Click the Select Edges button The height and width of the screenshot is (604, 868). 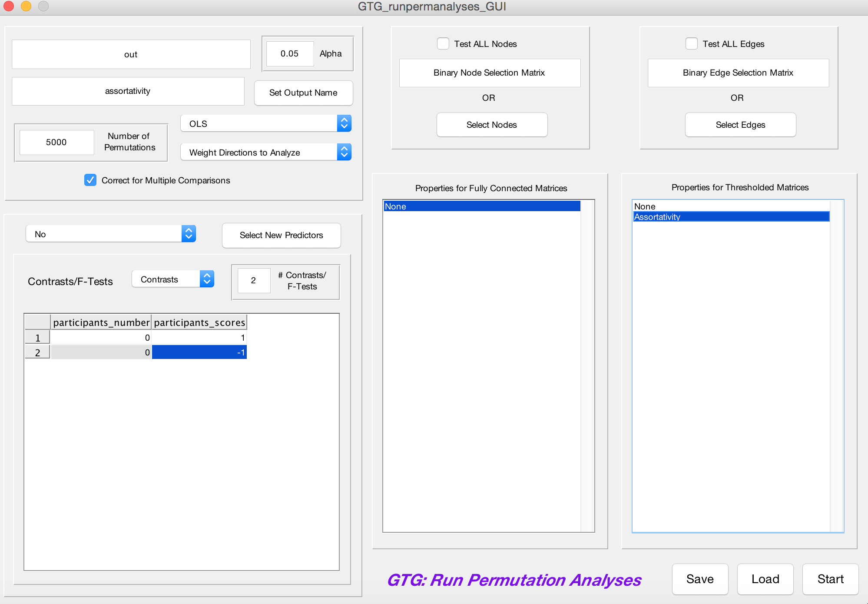(740, 125)
